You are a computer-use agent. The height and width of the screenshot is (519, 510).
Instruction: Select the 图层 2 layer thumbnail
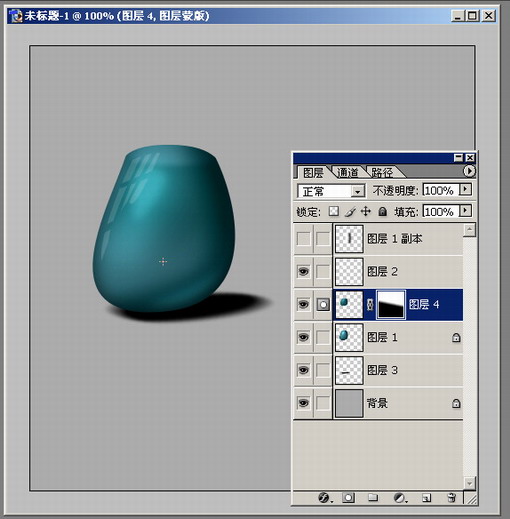[x=349, y=272]
